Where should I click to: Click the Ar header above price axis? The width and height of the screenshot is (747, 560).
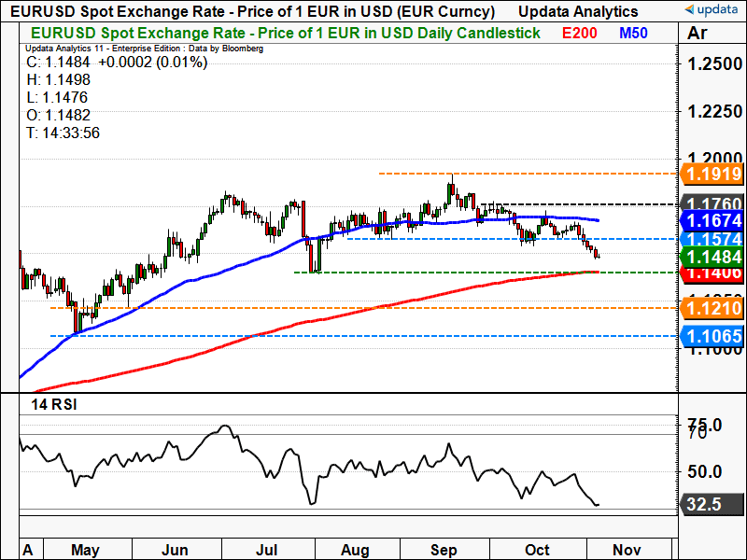click(697, 33)
